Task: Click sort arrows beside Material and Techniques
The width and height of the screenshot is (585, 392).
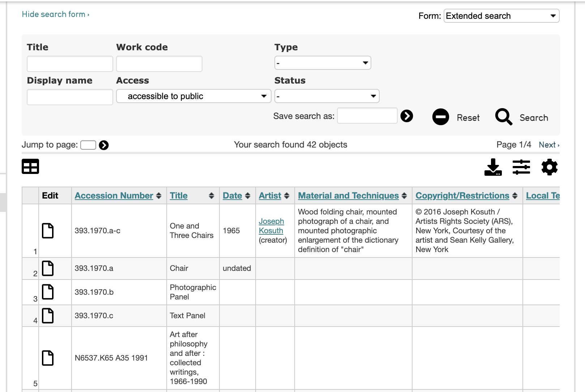Action: point(404,196)
